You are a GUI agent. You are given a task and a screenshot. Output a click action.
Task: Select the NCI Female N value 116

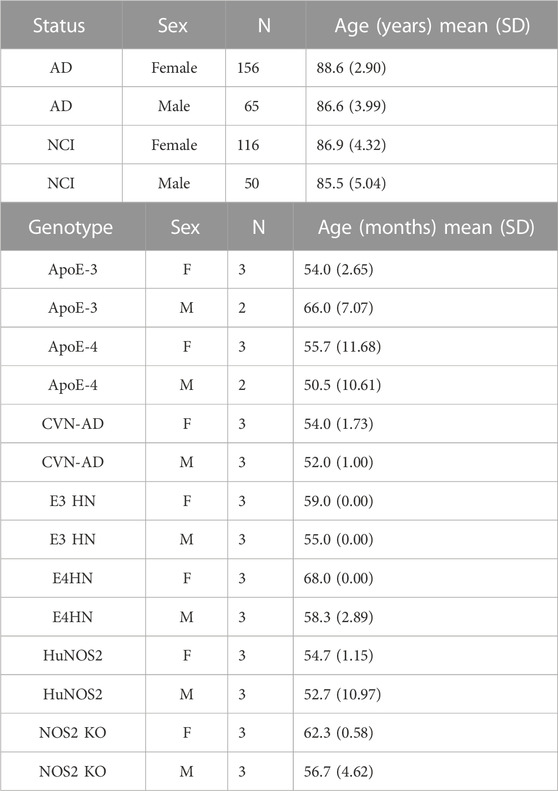pos(248,145)
